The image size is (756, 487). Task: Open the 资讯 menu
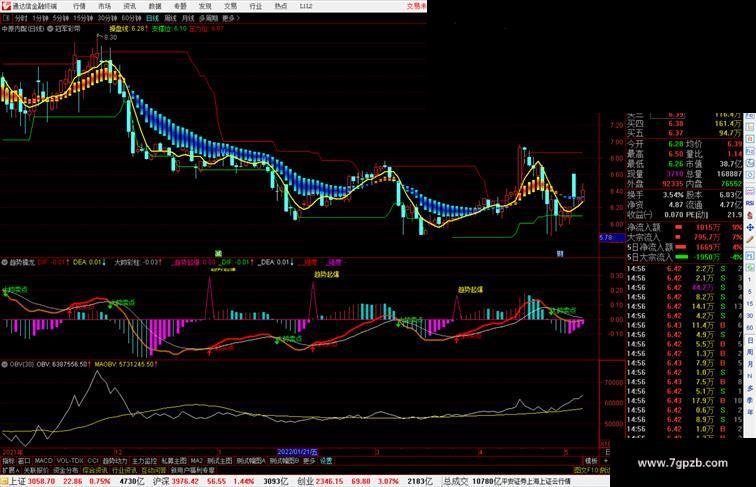(x=130, y=6)
